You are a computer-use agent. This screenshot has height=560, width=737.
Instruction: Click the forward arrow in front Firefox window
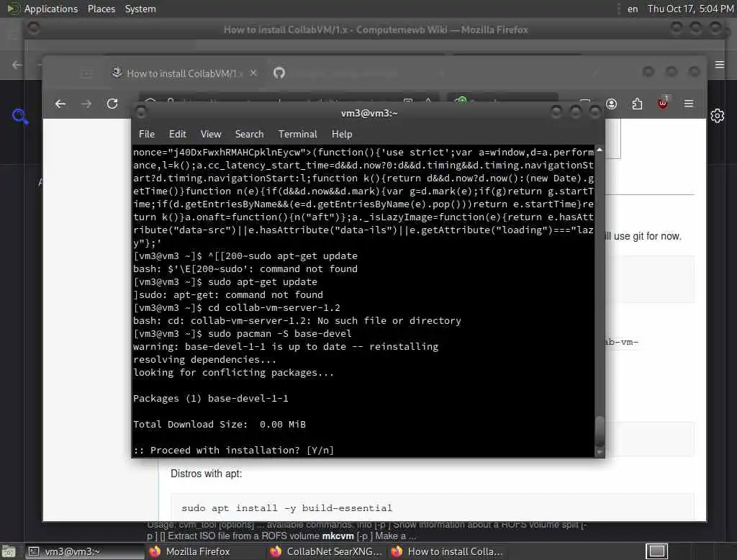(x=86, y=104)
